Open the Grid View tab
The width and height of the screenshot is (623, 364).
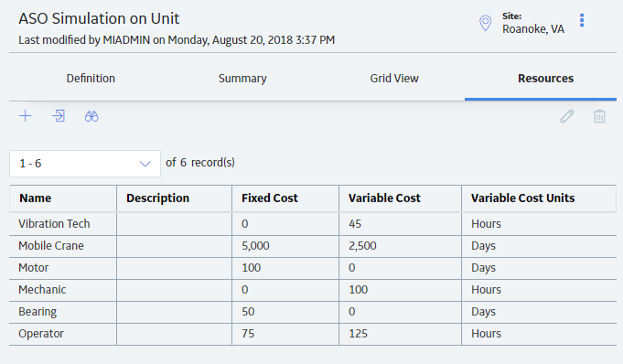coord(394,79)
